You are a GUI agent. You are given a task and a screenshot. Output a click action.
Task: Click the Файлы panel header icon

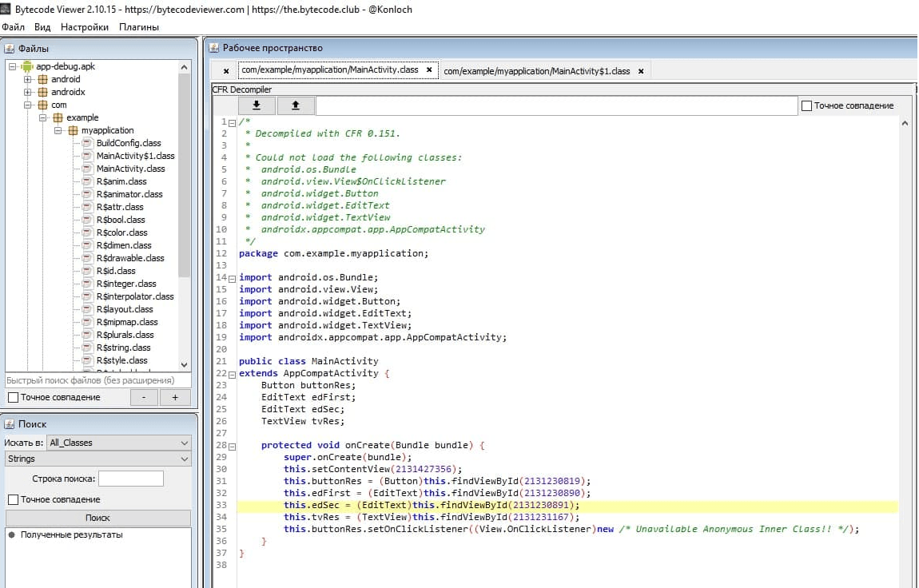pos(10,49)
